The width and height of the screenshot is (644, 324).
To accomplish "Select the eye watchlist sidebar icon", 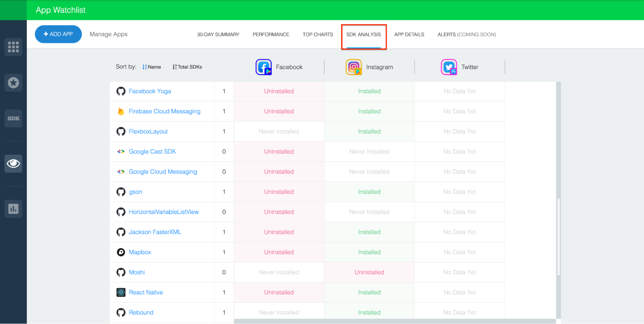I will click(x=13, y=164).
